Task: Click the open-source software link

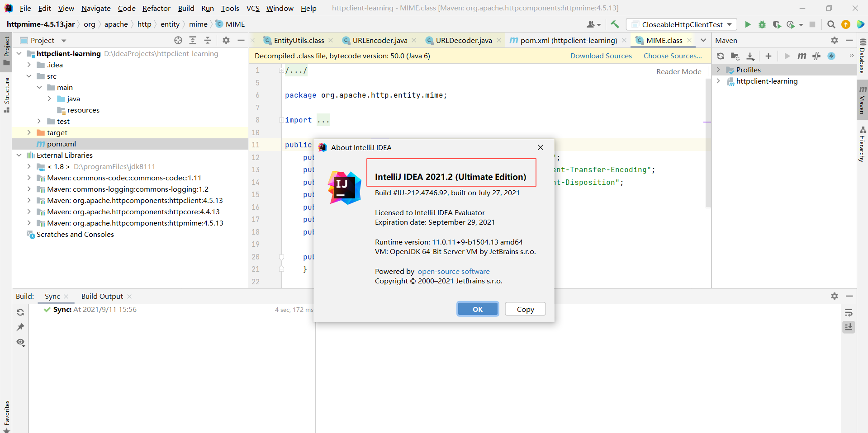Action: (x=453, y=271)
